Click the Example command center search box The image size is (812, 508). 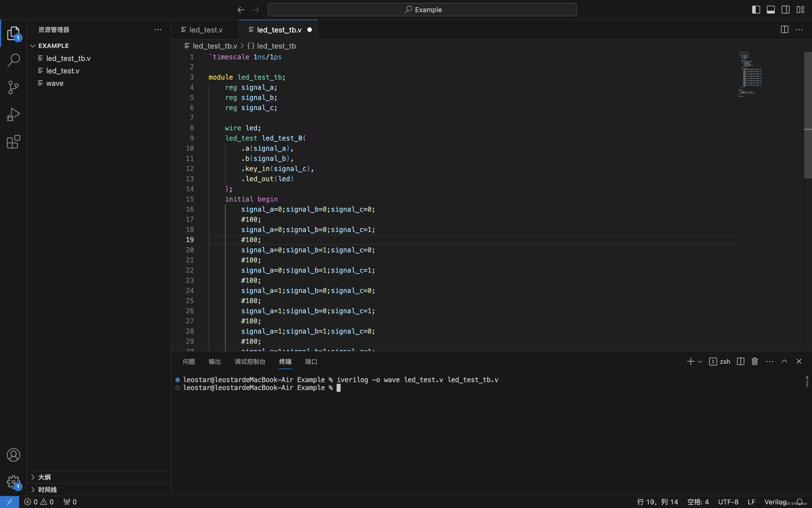(422, 10)
